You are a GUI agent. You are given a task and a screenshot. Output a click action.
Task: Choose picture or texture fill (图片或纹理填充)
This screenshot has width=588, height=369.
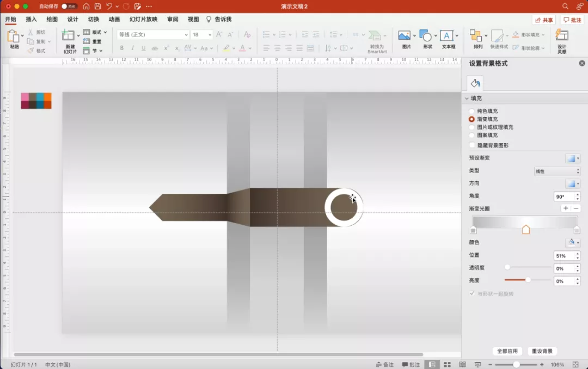pyautogui.click(x=472, y=127)
